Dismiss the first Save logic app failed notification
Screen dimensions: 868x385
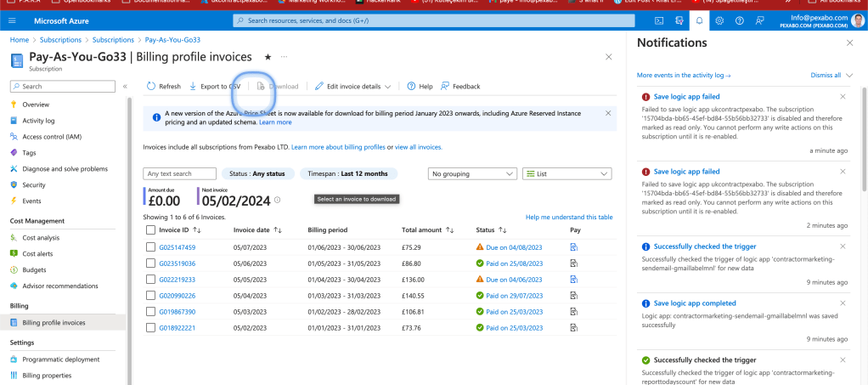pos(843,96)
